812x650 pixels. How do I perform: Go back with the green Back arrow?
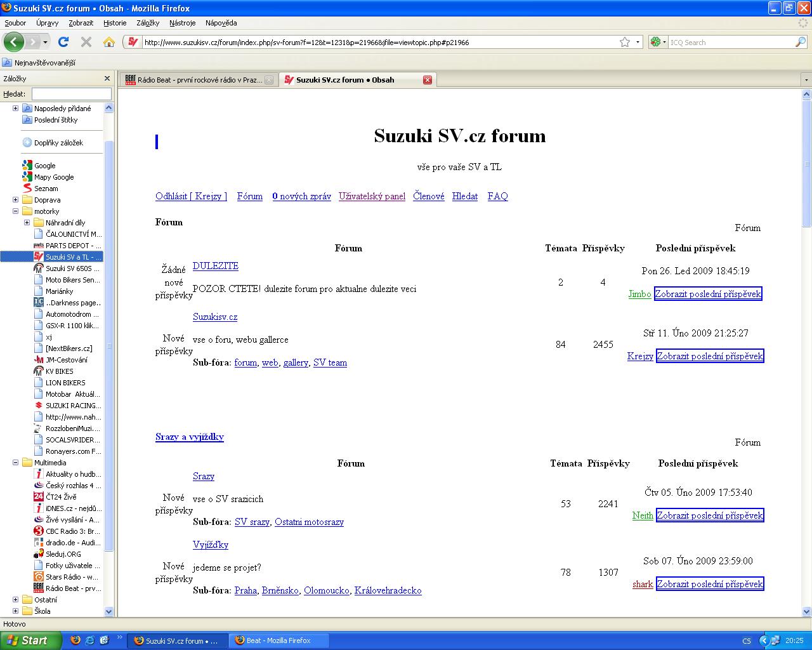tap(13, 42)
